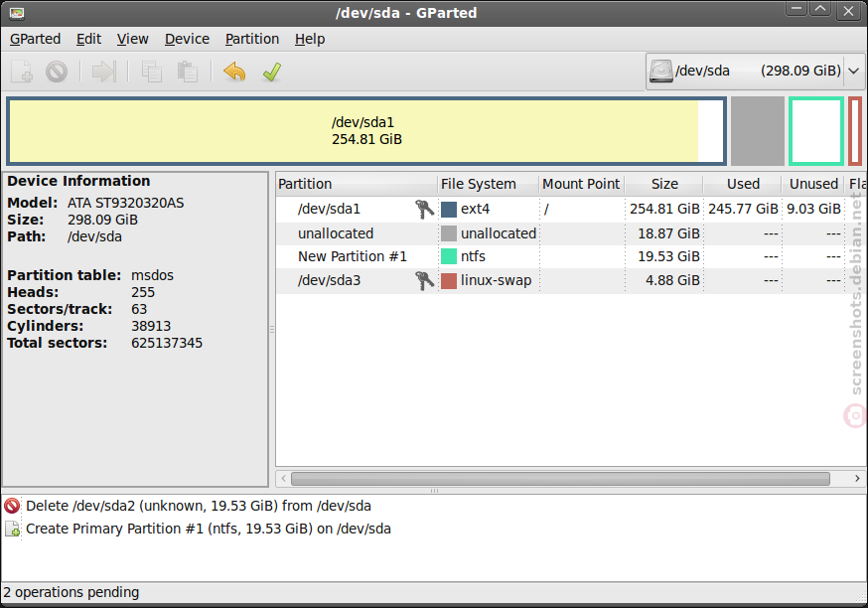Click the 18.87 GiB size cell
This screenshot has width=868, height=608.
click(x=668, y=233)
